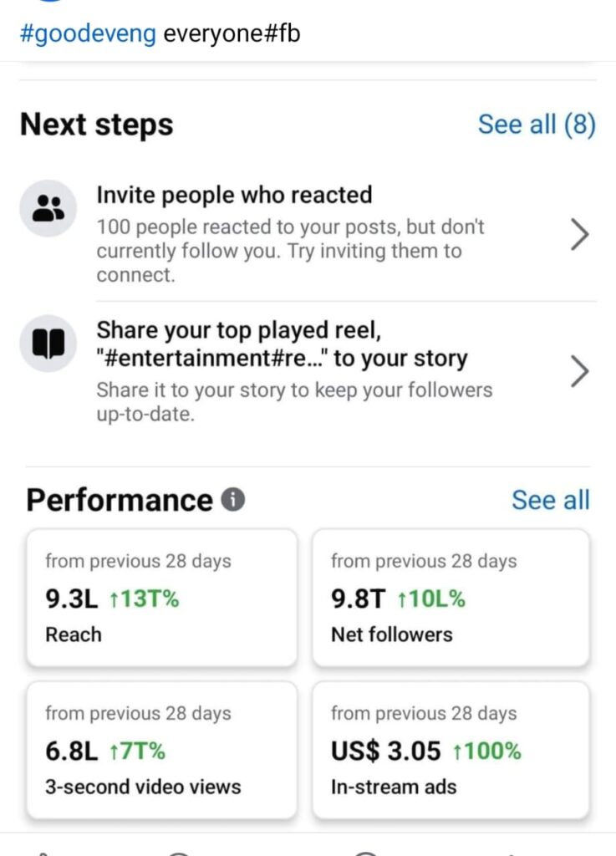Click the green 13T% reach increase indicator
616x856 pixels.
click(144, 599)
